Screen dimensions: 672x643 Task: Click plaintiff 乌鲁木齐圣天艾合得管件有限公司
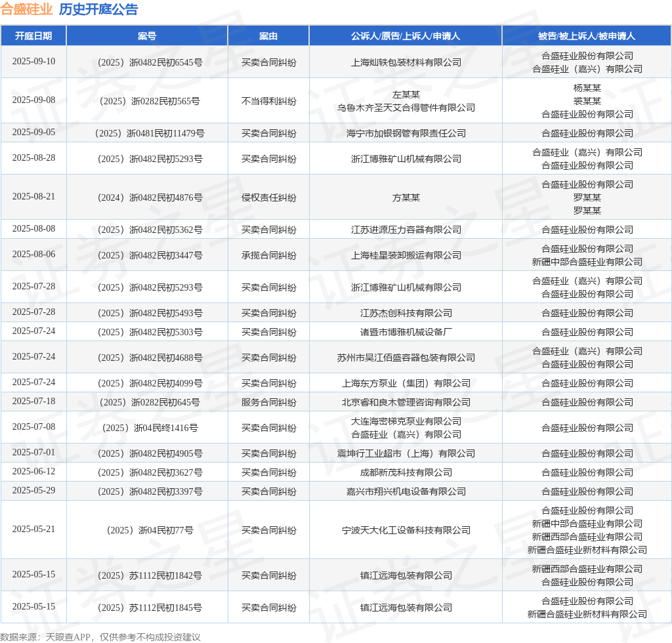click(406, 108)
